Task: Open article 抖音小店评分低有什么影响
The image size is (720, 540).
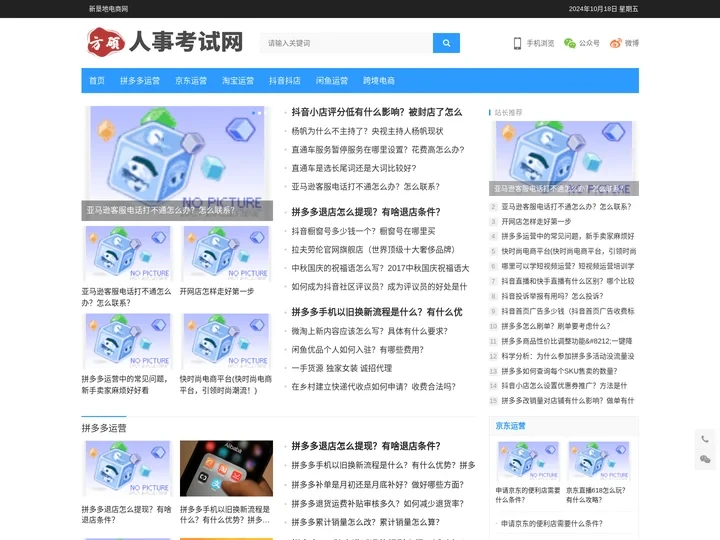Action: pos(376,113)
